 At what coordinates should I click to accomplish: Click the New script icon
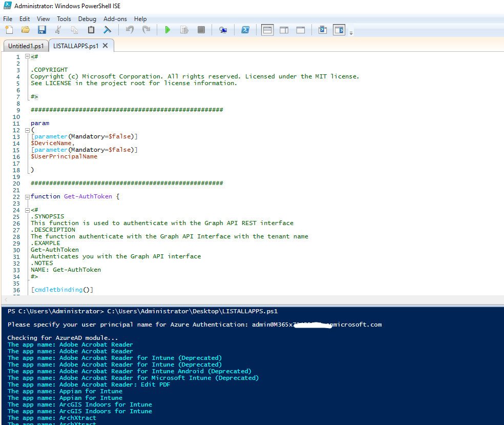(9, 30)
